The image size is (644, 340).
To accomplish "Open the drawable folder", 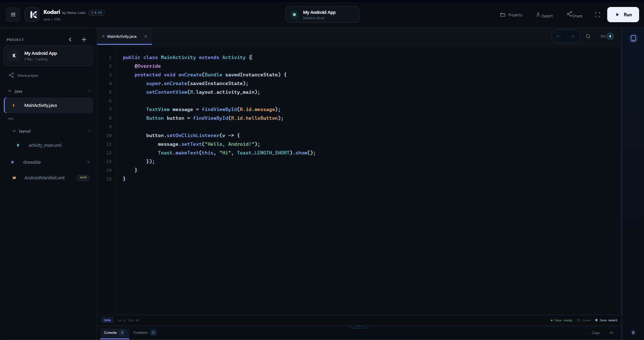I will [x=49, y=162].
